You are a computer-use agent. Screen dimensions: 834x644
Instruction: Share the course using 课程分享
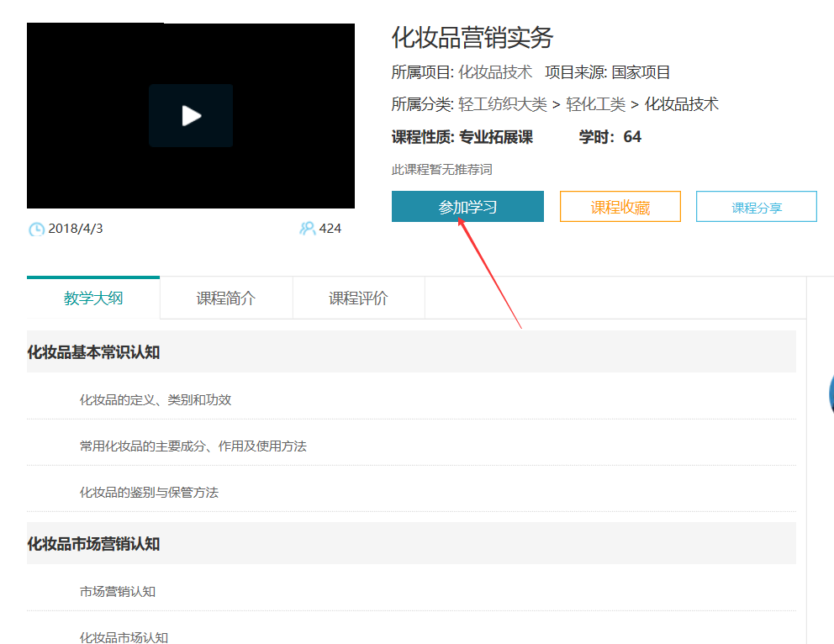coord(756,207)
